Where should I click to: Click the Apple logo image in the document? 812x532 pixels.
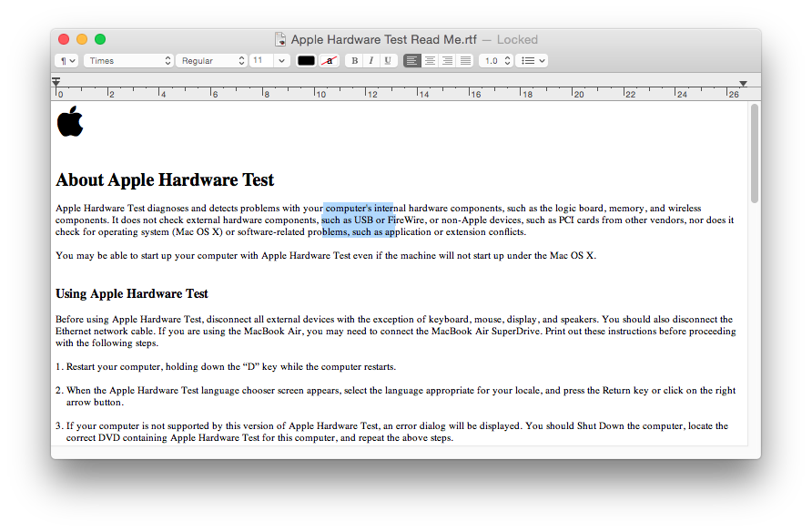(x=70, y=121)
